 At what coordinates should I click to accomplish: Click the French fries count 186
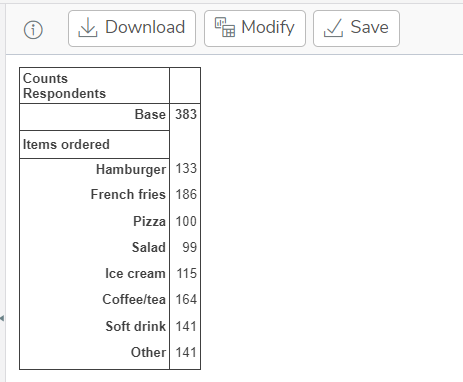pos(186,194)
